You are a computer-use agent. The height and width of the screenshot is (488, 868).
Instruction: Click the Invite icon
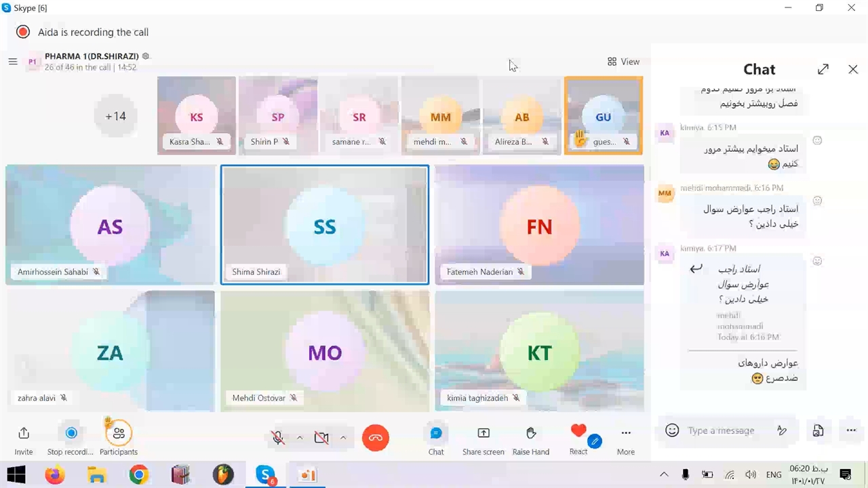(x=24, y=434)
